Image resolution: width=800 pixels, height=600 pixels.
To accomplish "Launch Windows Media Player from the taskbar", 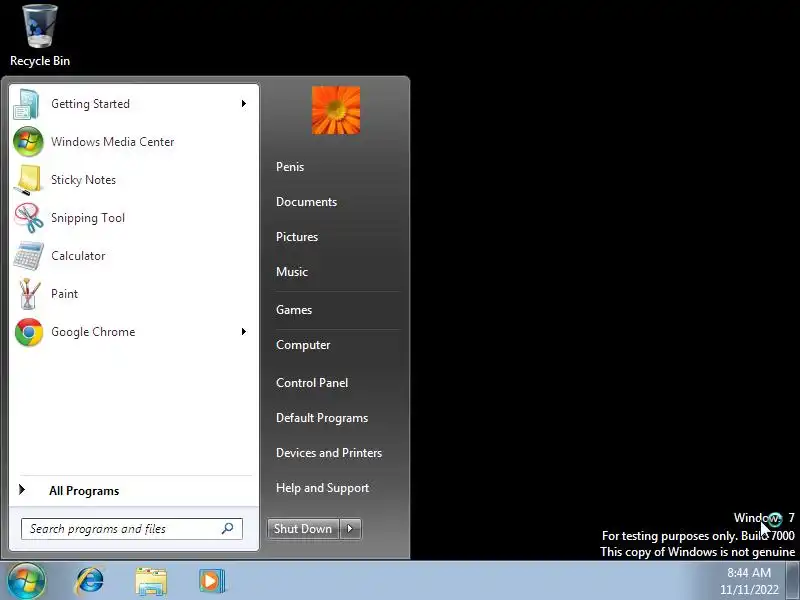I will coord(212,581).
